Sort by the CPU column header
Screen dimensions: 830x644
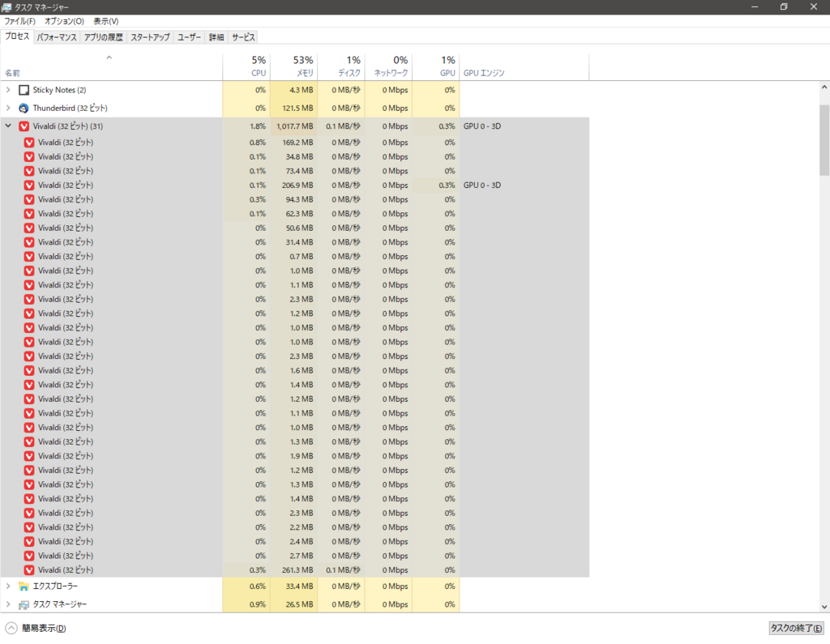pos(246,66)
